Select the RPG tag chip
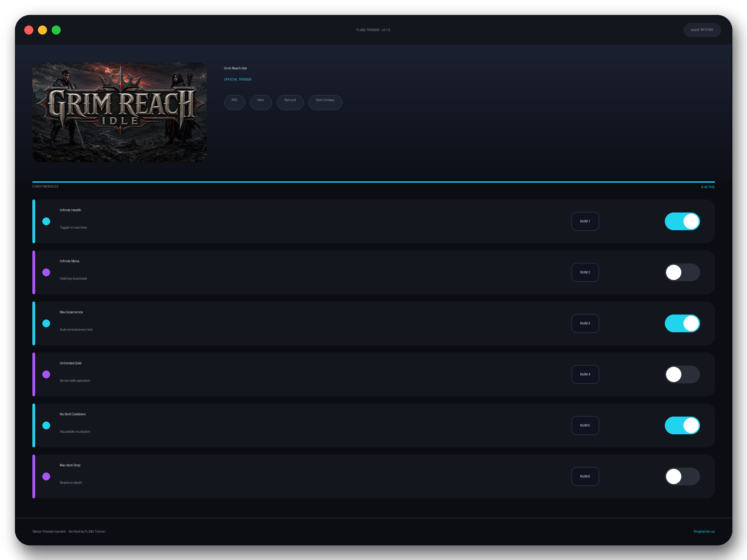Screen dimensions: 747x560 234,102
